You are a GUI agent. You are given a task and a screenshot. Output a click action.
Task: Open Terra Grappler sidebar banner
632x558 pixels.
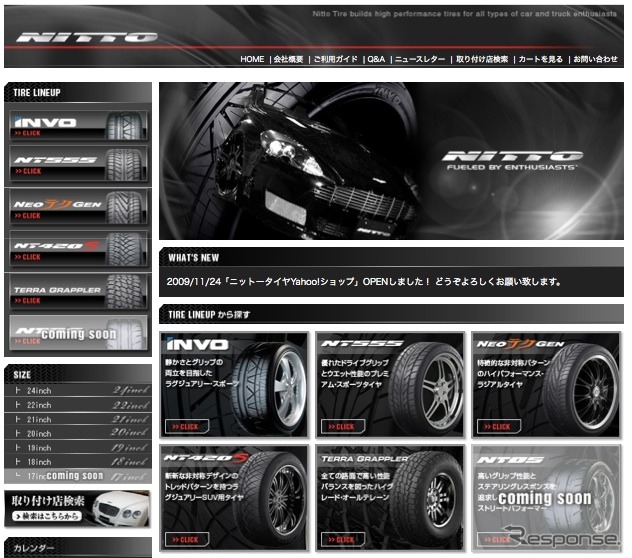pos(78,291)
